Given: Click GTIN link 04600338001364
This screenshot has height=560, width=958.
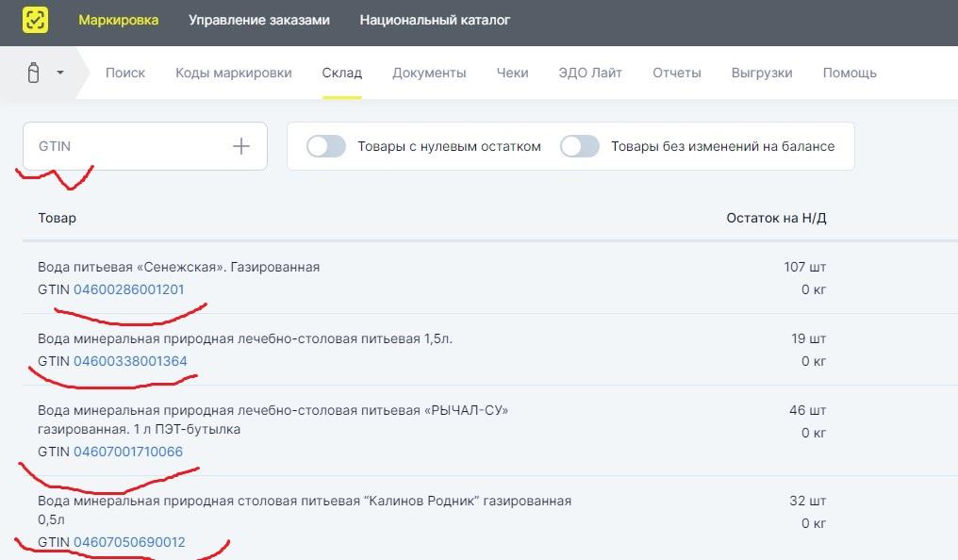Looking at the screenshot, I should pyautogui.click(x=128, y=361).
